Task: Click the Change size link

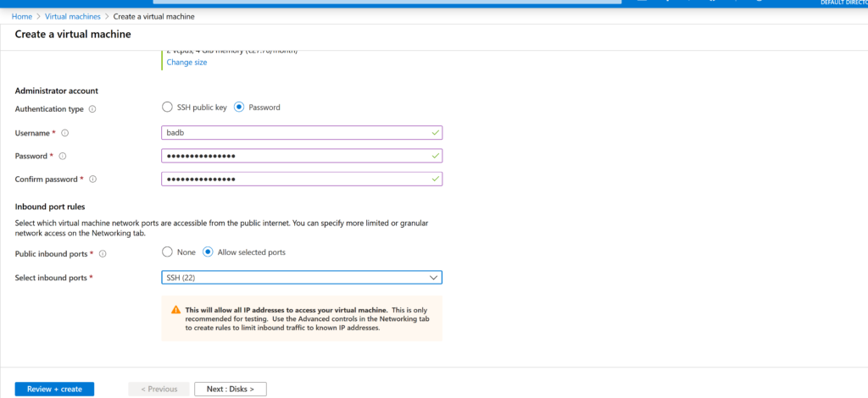Action: tap(186, 63)
